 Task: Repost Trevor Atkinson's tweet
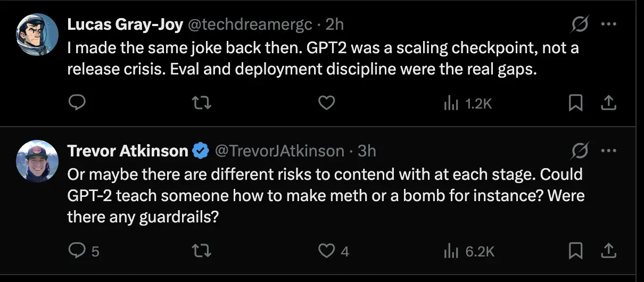[x=201, y=251]
